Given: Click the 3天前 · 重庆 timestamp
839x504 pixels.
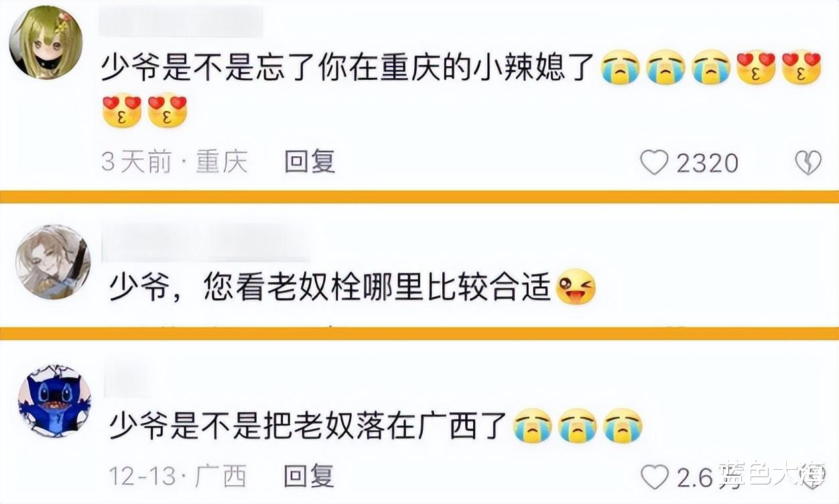Looking at the screenshot, I should (174, 162).
